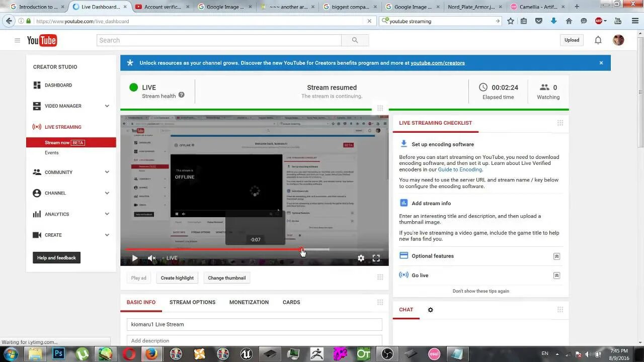This screenshot has width=644, height=362.
Task: Open Windows Start menu
Action: [x=10, y=354]
